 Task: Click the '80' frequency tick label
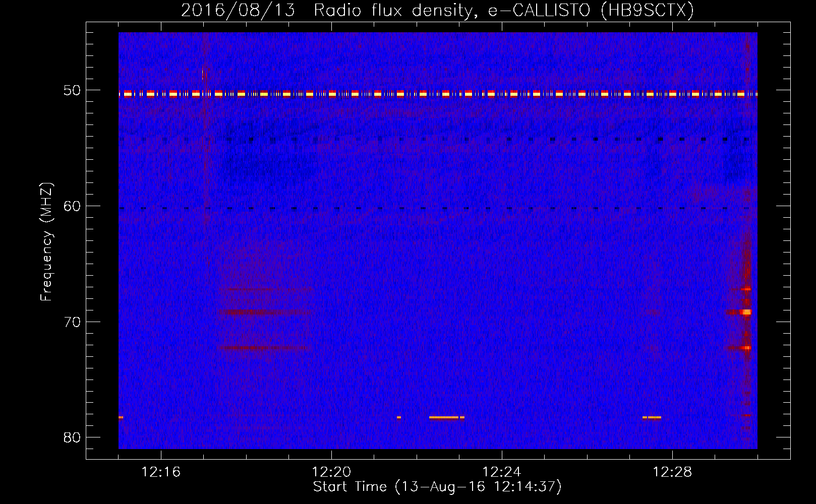pos(72,437)
